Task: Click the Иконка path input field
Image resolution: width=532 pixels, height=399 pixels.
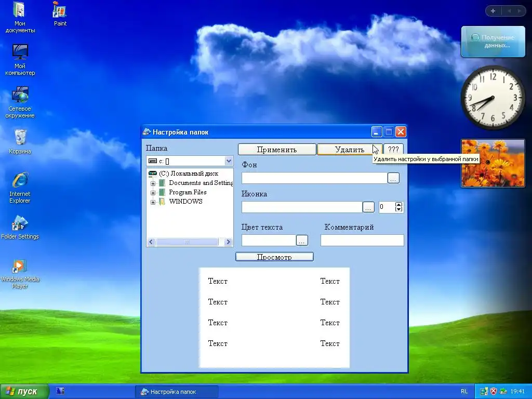Action: [302, 207]
